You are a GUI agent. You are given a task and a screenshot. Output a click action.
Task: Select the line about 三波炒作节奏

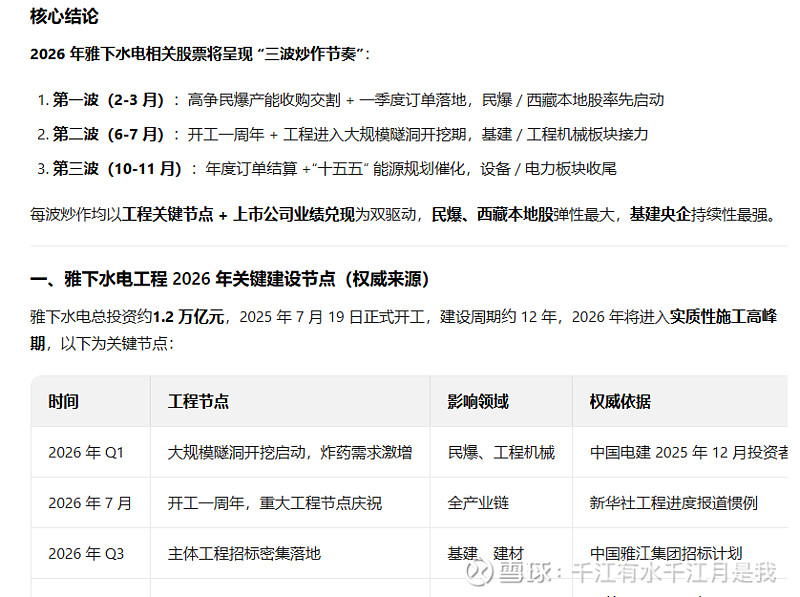[199, 54]
